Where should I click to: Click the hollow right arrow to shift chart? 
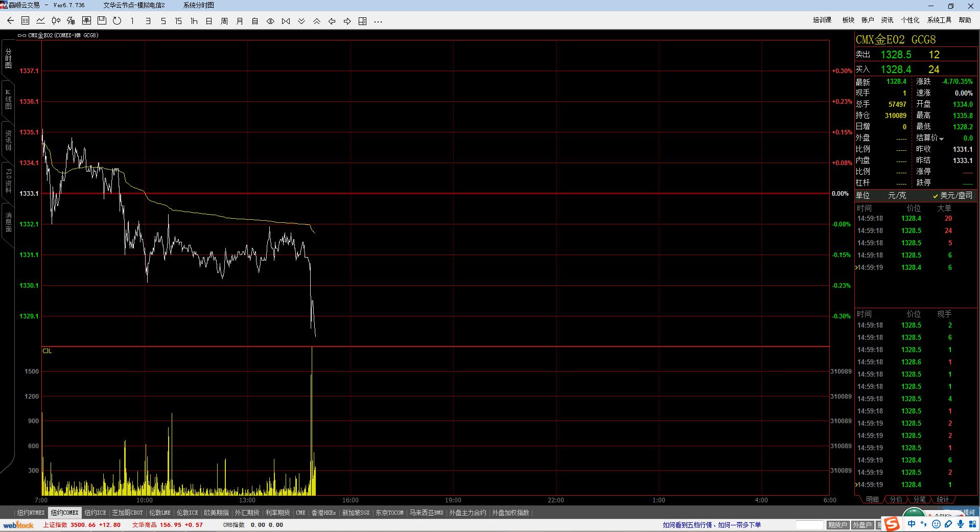pos(347,21)
